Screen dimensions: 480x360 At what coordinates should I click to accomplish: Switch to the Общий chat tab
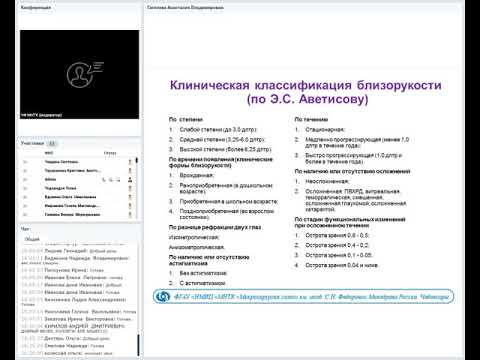[x=32, y=239]
